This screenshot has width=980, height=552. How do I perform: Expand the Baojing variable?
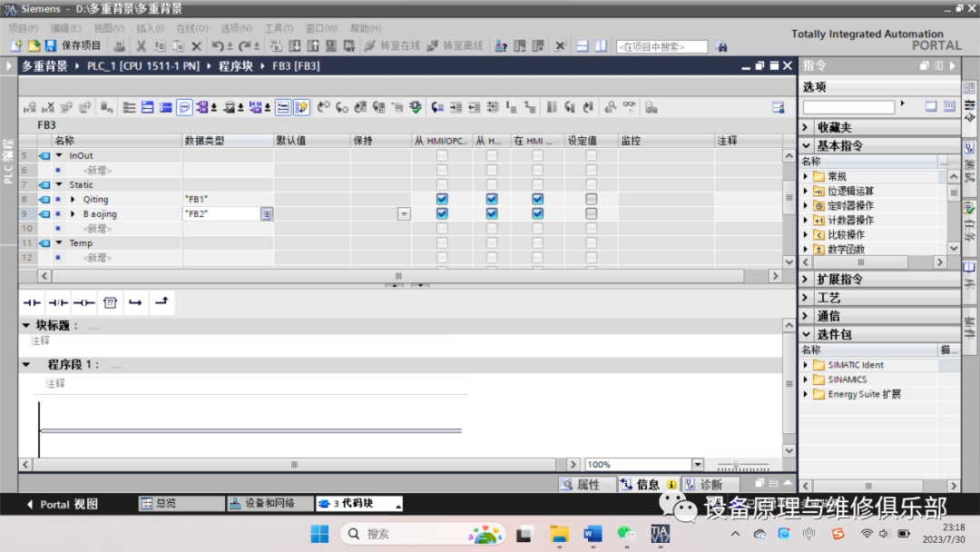point(73,213)
